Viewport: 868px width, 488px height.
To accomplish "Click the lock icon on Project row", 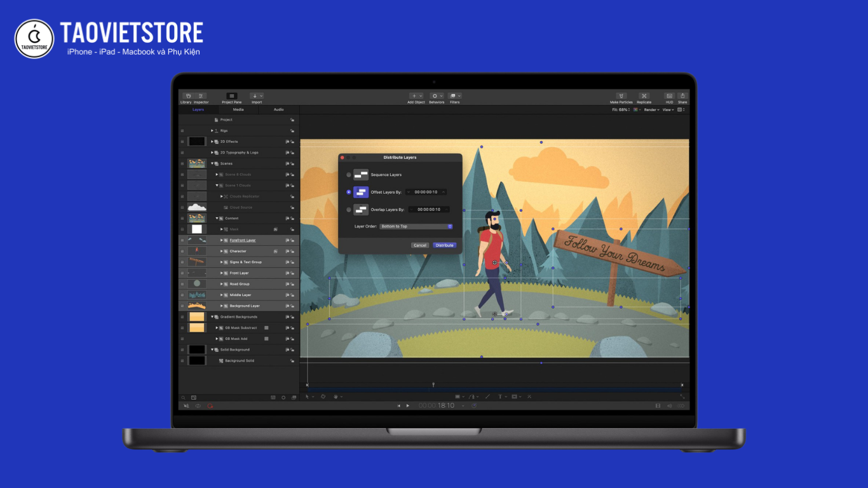I will click(x=292, y=119).
